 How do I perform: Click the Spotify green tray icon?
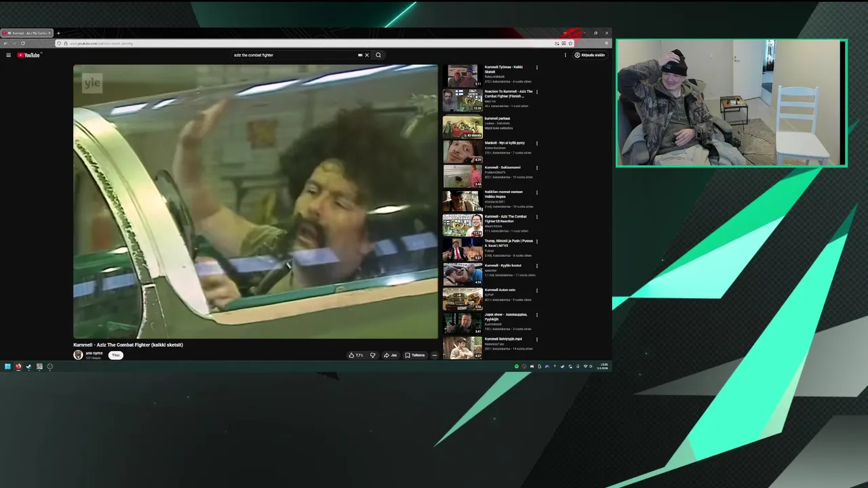tap(517, 367)
